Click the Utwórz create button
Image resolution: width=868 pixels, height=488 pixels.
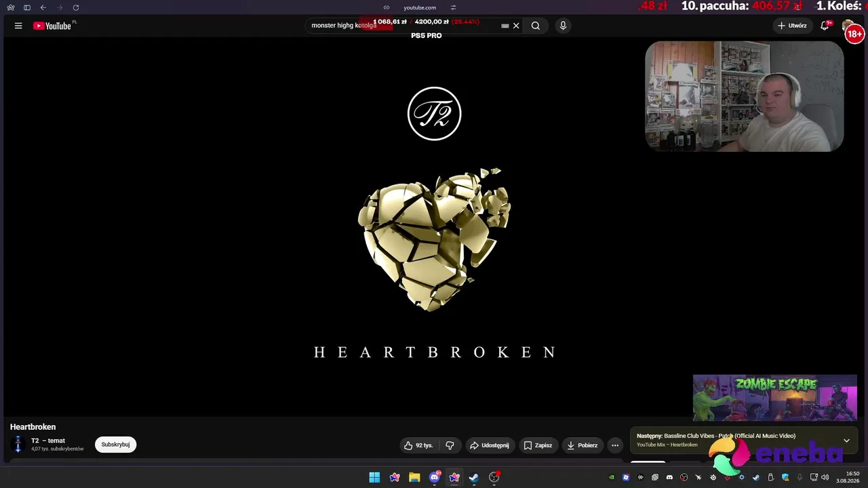pos(793,26)
